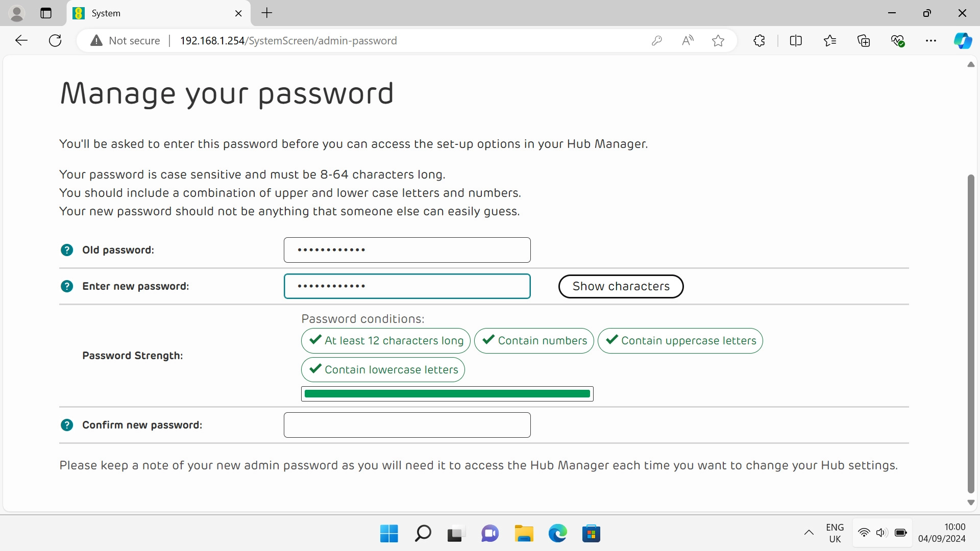
Task: Toggle Show characters button
Action: [621, 286]
